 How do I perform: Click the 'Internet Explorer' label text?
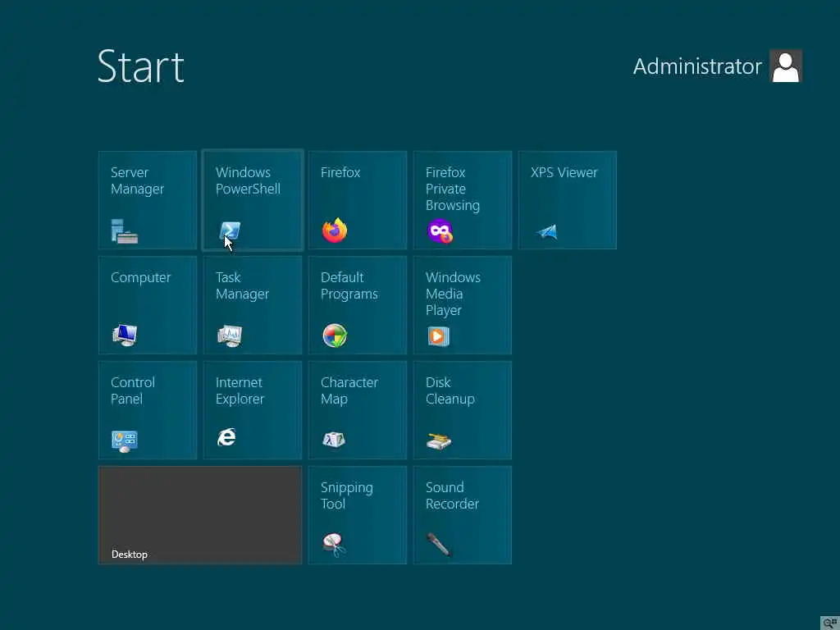(240, 390)
